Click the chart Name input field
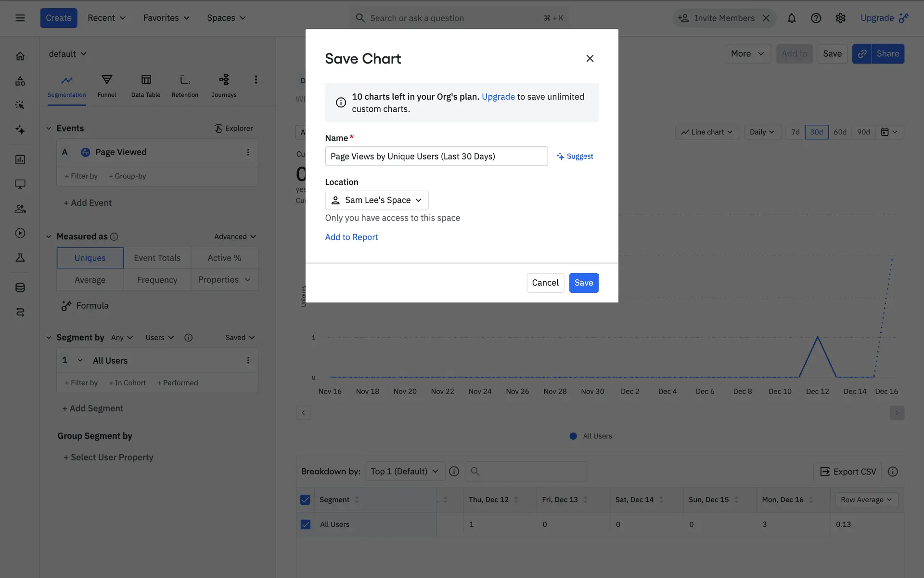 pyautogui.click(x=436, y=157)
